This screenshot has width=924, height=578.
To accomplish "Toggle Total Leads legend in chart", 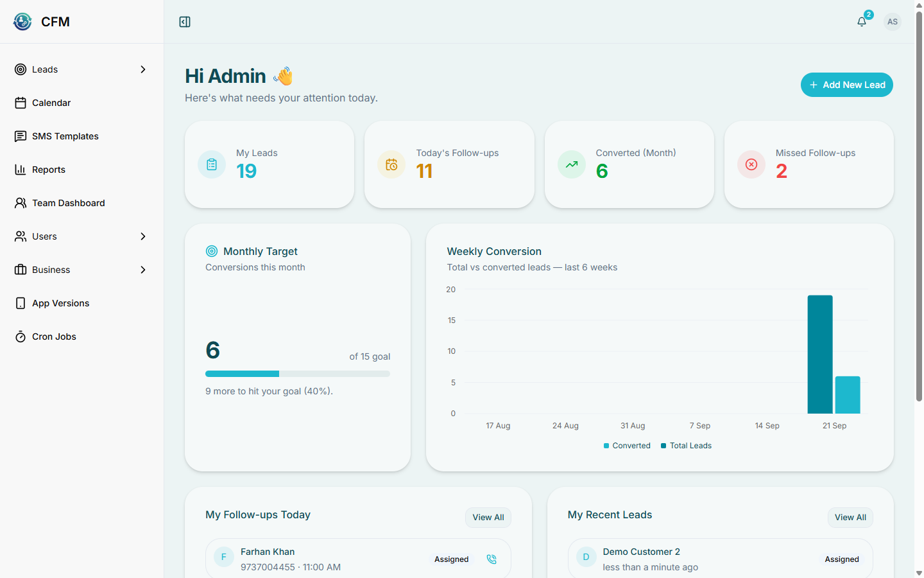I will point(686,446).
